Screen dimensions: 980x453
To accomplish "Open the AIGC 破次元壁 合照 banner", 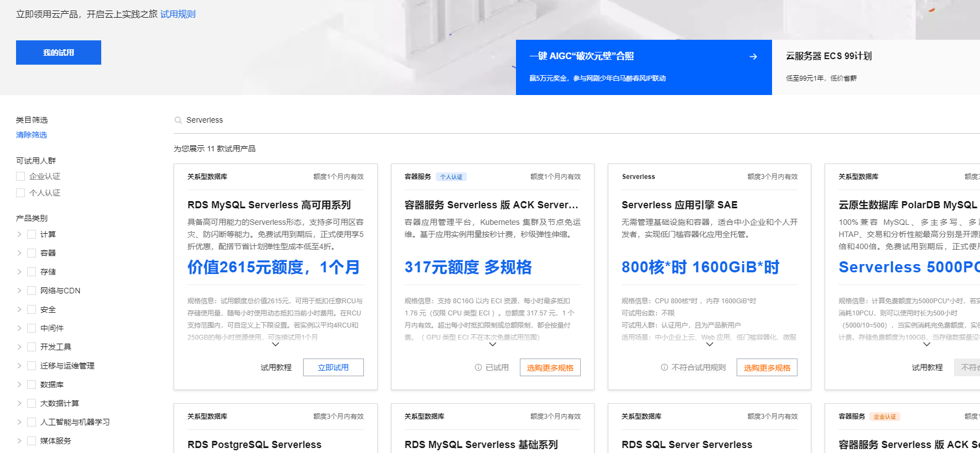I will pyautogui.click(x=644, y=67).
